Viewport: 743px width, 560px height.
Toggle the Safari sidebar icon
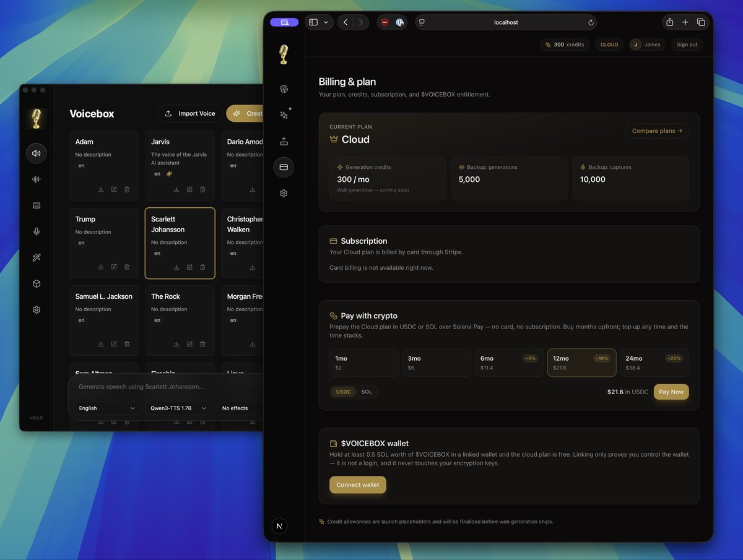tap(313, 22)
